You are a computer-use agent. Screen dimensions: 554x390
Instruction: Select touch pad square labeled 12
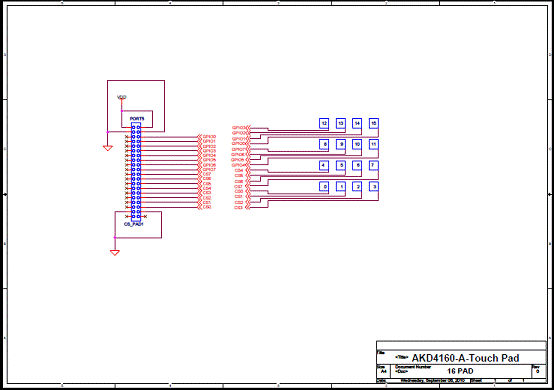point(324,123)
